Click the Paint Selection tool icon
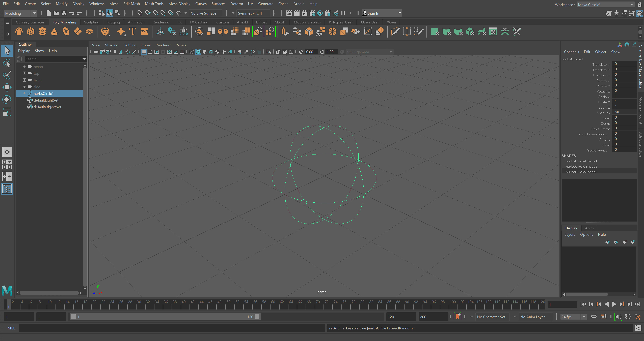The image size is (644, 341). click(x=7, y=75)
